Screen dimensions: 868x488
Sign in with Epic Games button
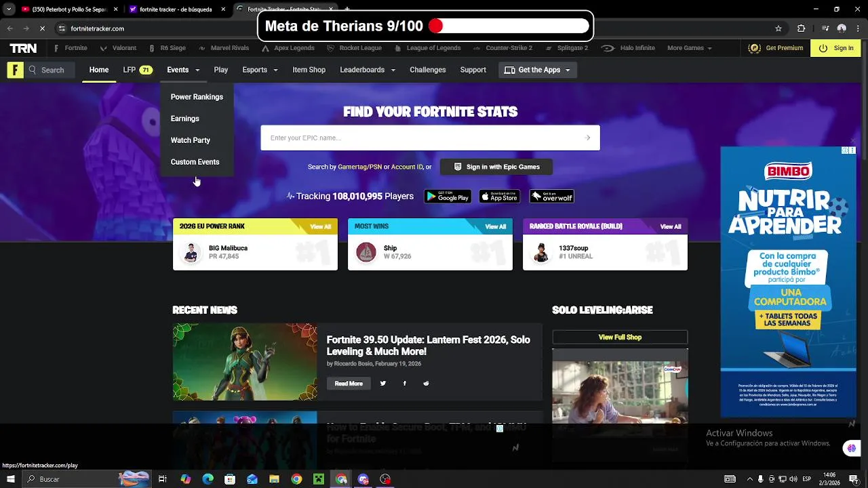click(496, 167)
